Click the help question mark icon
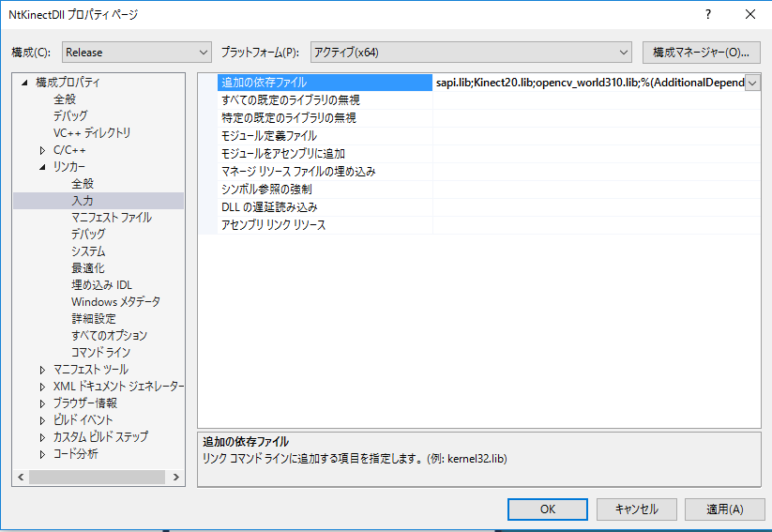 tap(707, 14)
